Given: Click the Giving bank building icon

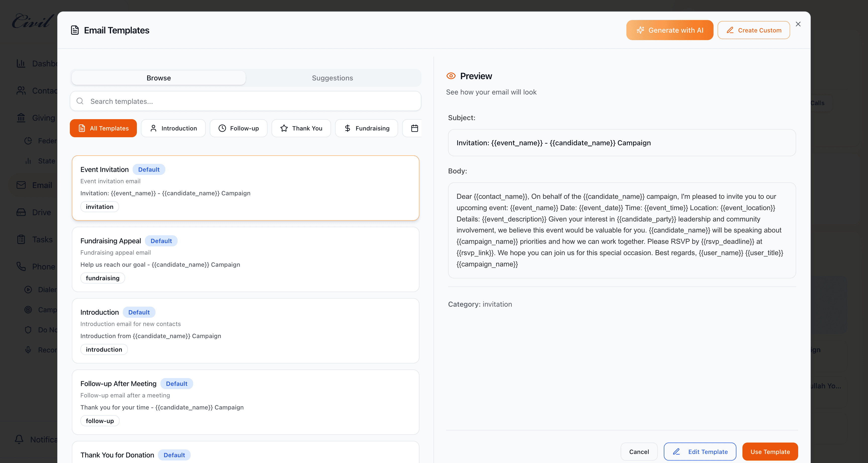Looking at the screenshot, I should pyautogui.click(x=21, y=118).
